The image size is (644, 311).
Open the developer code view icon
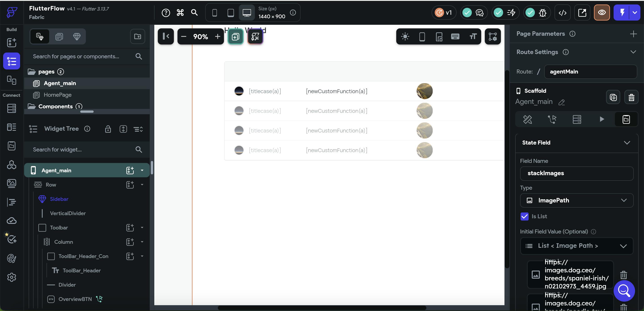pyautogui.click(x=562, y=13)
